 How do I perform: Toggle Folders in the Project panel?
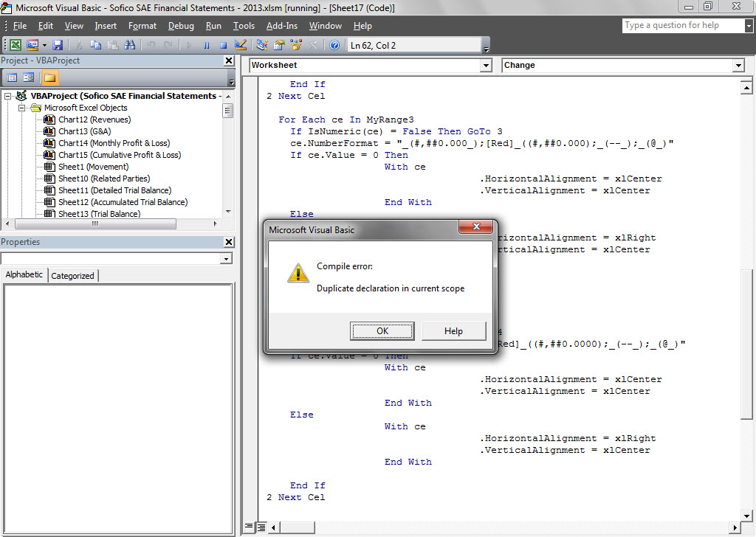pos(49,77)
